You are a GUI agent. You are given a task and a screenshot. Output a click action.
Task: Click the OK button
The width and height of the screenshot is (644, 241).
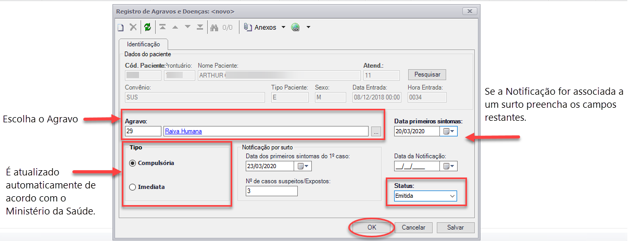(371, 227)
